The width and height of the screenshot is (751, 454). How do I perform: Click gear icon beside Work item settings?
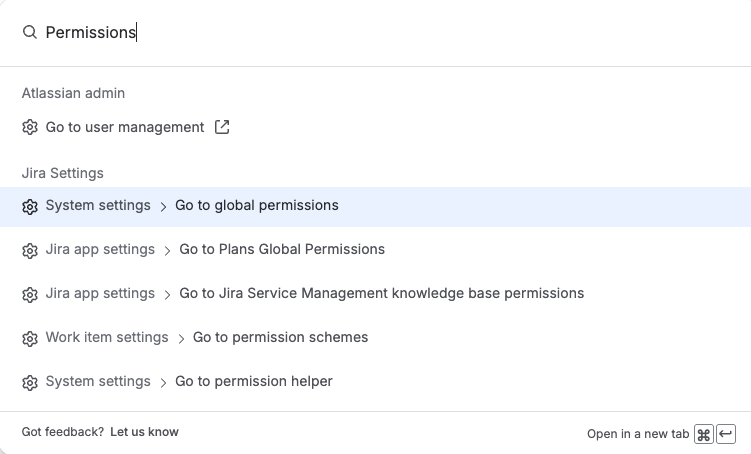pos(30,339)
